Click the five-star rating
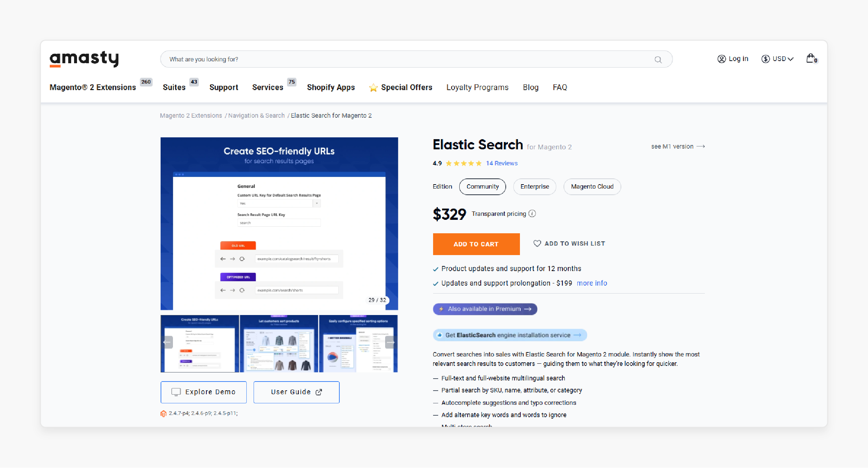868x468 pixels. (x=464, y=163)
